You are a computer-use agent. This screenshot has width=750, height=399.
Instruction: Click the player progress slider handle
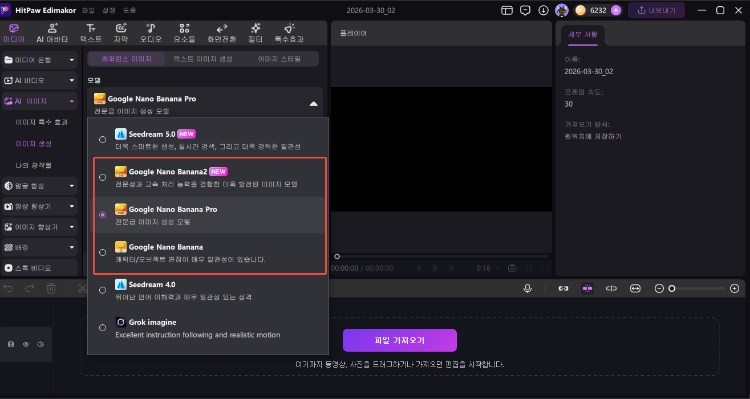[x=337, y=256]
